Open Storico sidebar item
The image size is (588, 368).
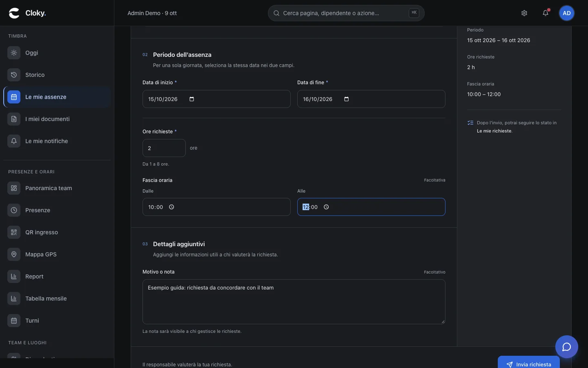[x=57, y=75]
